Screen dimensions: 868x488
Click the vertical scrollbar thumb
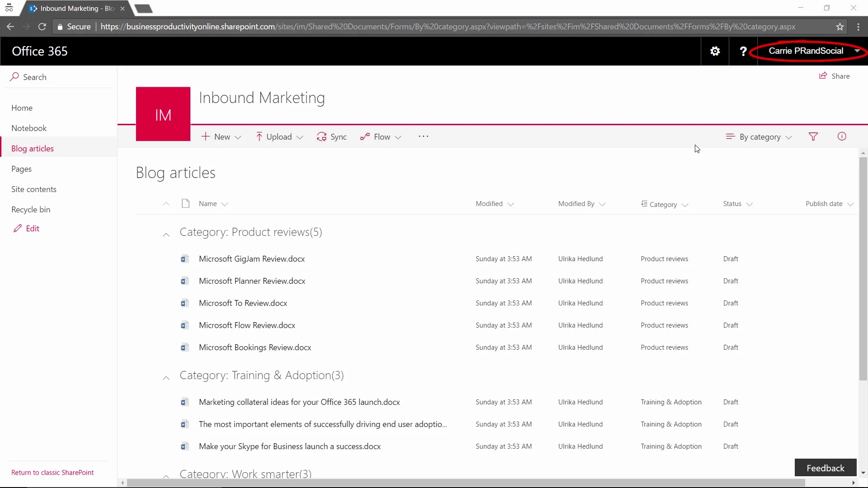pos(863,268)
